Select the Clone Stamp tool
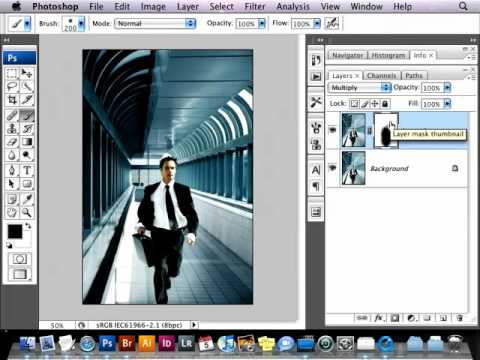480x360 pixels. [12, 128]
